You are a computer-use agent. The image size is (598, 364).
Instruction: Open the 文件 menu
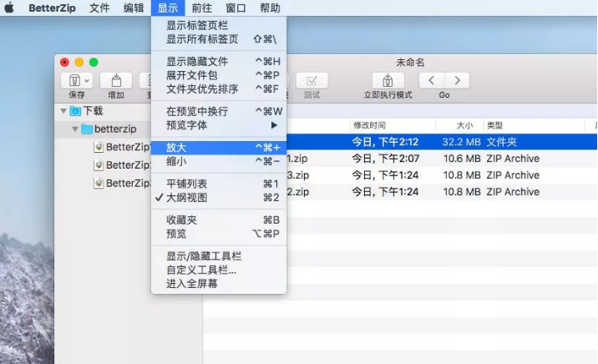(x=99, y=8)
